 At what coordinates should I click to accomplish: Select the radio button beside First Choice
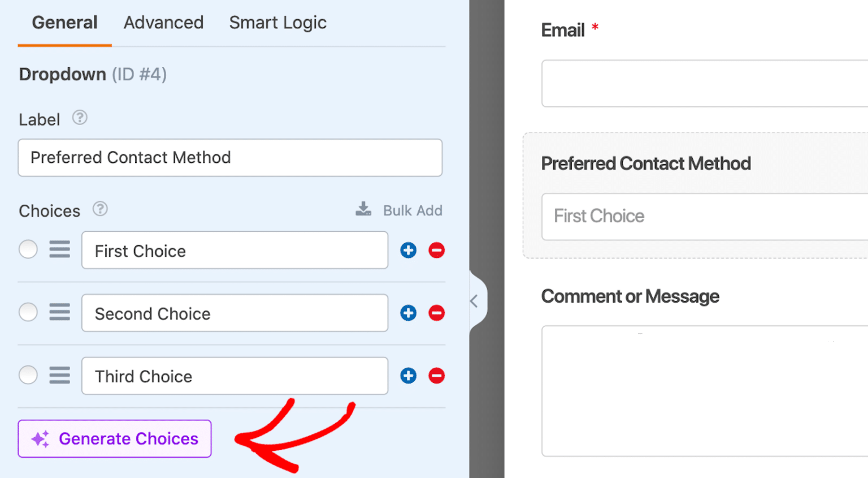coord(28,249)
